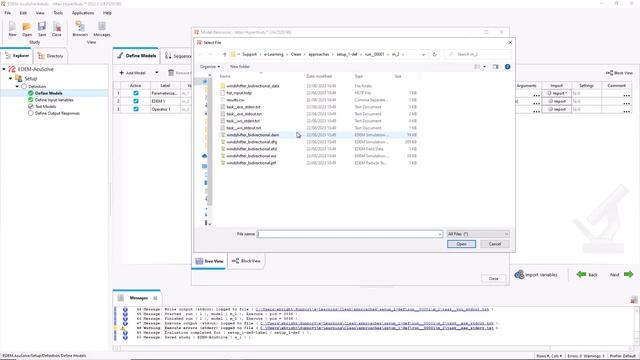Toggle the Active checkbox for EDEM 1 row
Viewport: 640px width, 360px height.
coord(136,101)
